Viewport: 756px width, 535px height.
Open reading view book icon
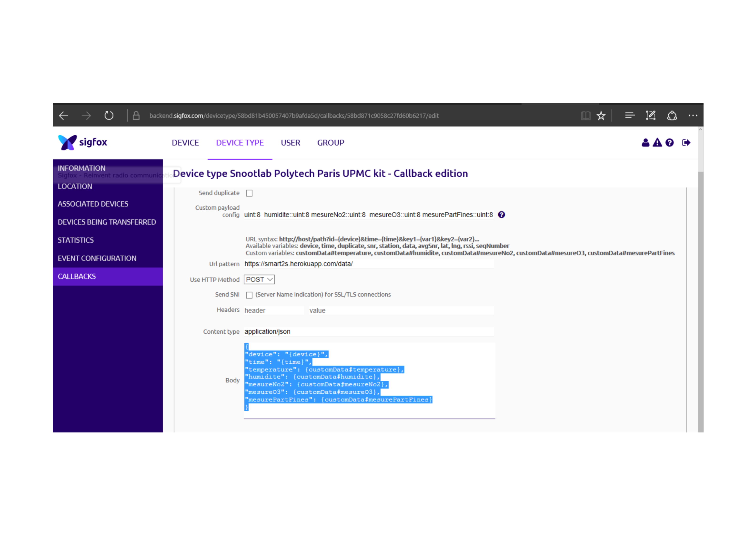click(x=586, y=116)
